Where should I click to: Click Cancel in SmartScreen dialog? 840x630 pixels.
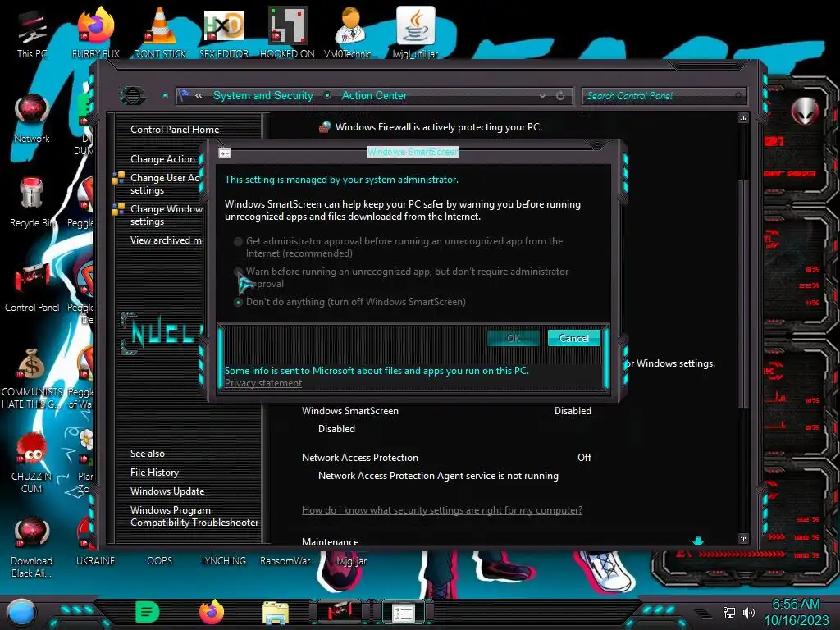573,338
